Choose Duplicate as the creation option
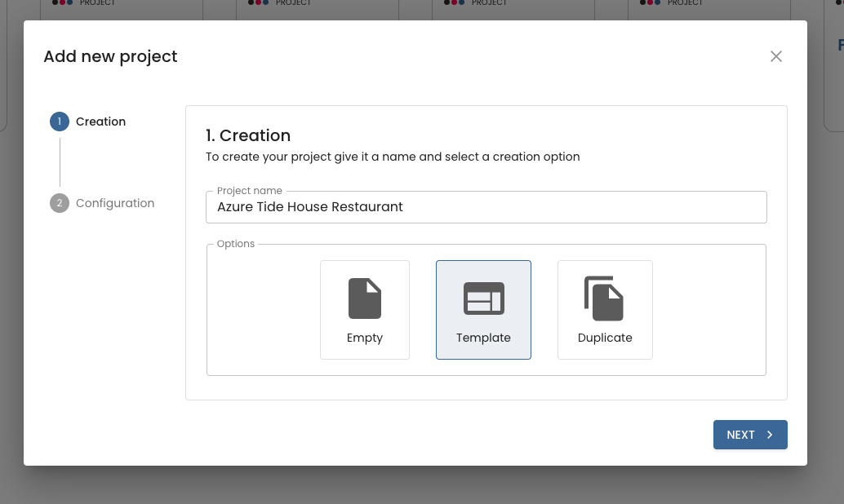 pyautogui.click(x=605, y=310)
